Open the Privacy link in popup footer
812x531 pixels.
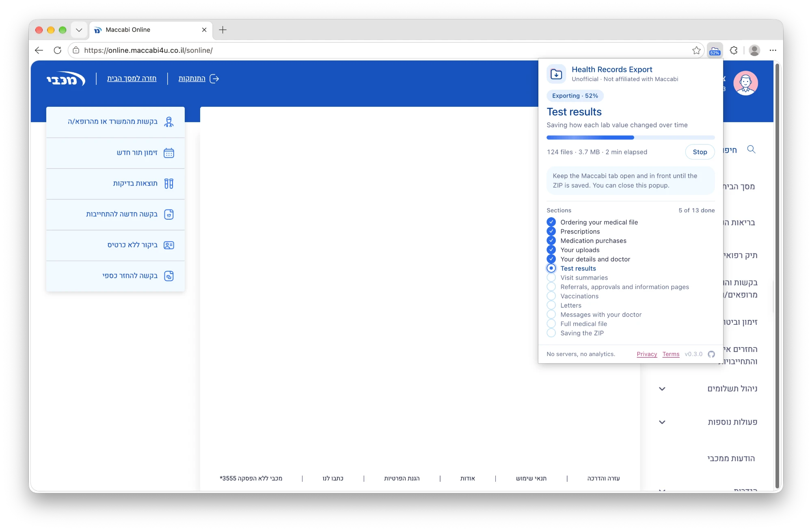[647, 354]
